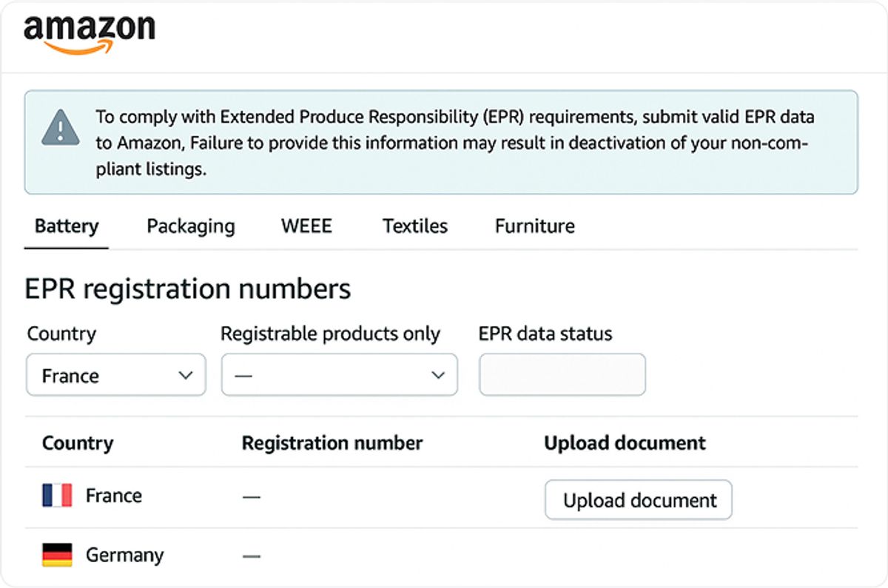Click the Germany row country name
888x588 pixels.
pos(125,555)
